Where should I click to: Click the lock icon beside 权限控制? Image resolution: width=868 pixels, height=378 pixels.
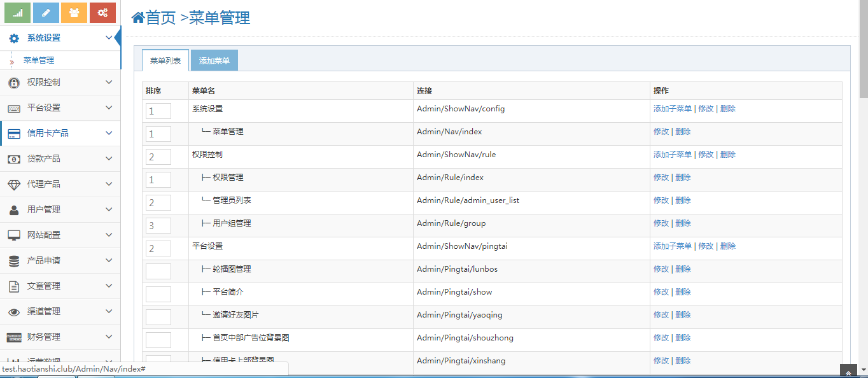pyautogui.click(x=14, y=83)
